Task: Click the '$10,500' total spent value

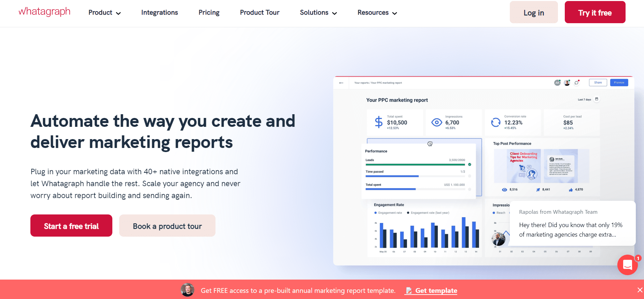Action: pos(397,122)
